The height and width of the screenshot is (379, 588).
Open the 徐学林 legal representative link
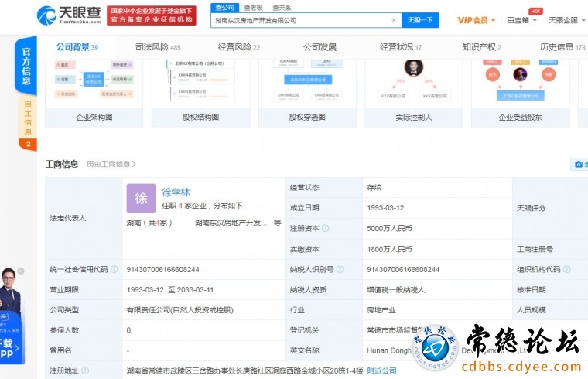coord(176,193)
